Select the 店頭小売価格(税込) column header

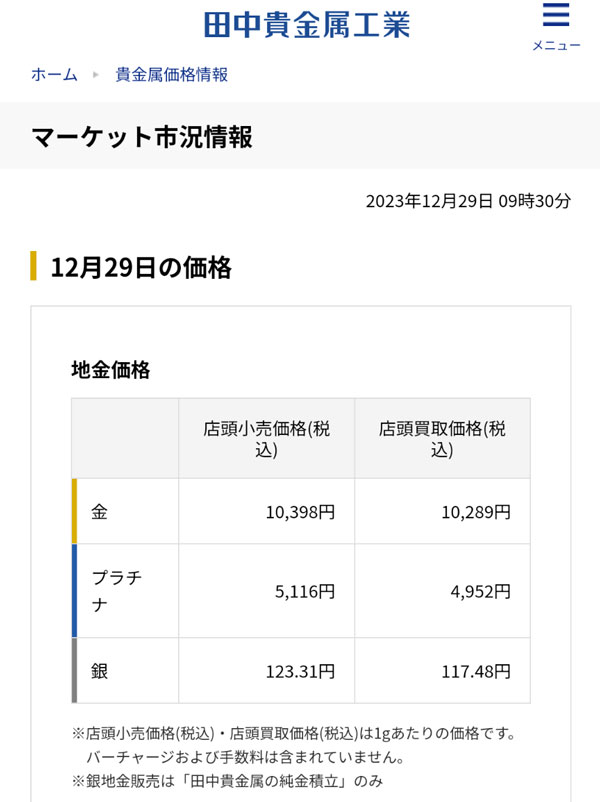(x=267, y=439)
